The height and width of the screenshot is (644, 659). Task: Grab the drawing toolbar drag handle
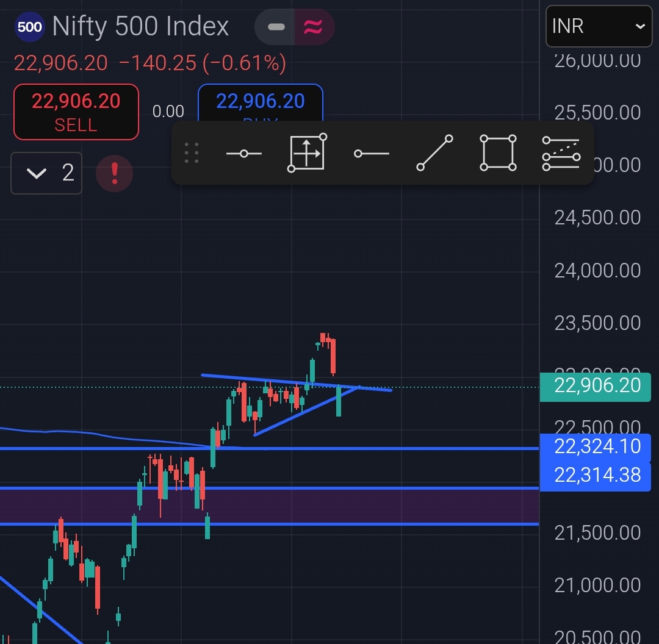[x=192, y=153]
